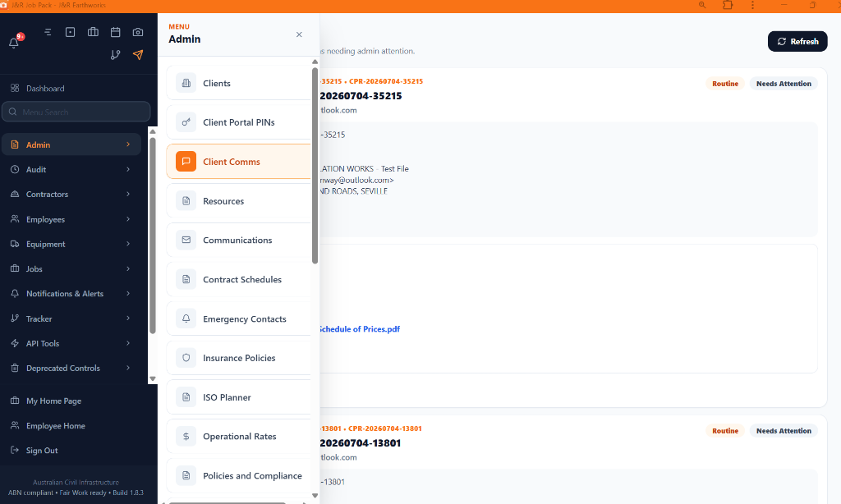
Task: Open the briefcase icon in top toolbar
Action: coord(93,32)
